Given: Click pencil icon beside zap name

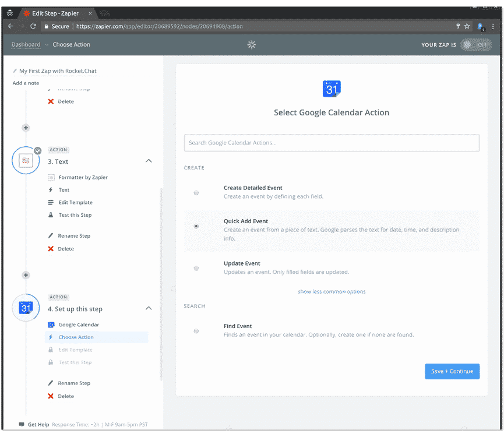Looking at the screenshot, I should point(15,71).
